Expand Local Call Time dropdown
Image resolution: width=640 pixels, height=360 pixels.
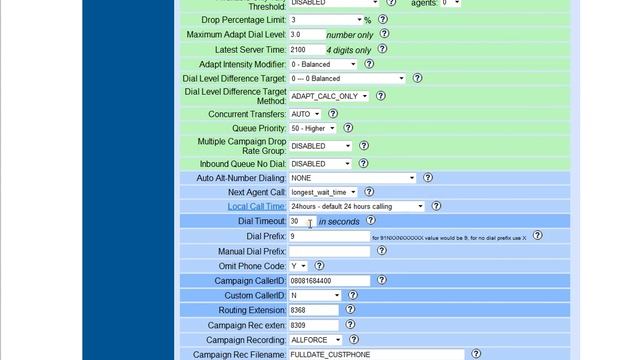(x=357, y=207)
